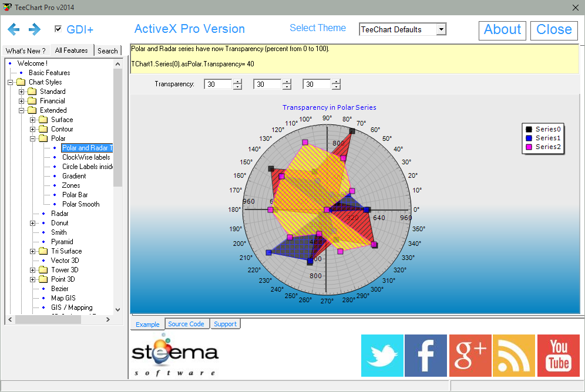Select the Zones polar example
The height and width of the screenshot is (392, 585).
click(x=71, y=185)
